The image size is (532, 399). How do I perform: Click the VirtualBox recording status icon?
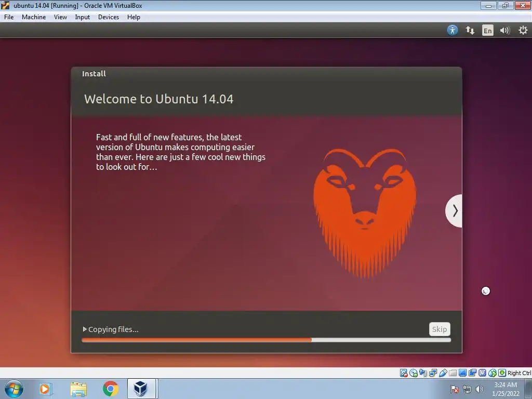point(472,373)
